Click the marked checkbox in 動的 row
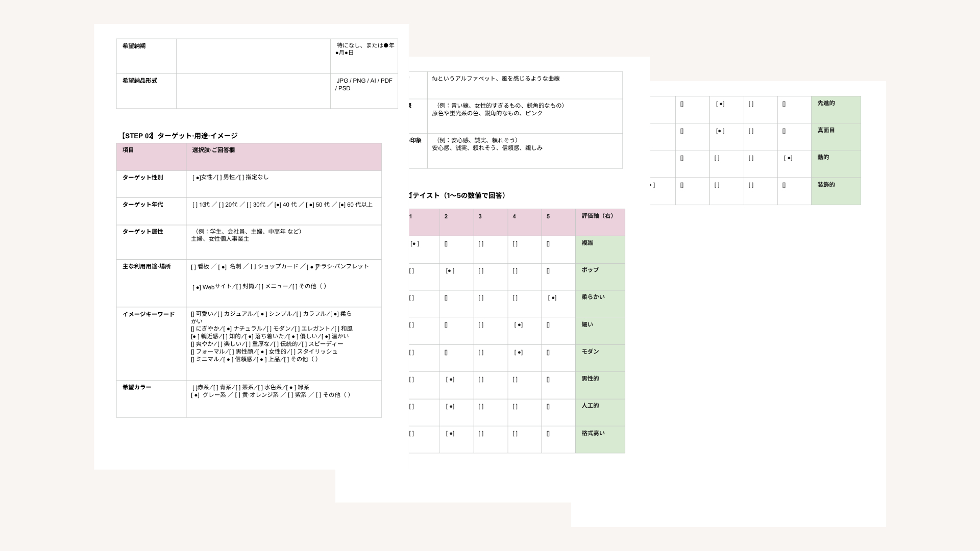Screen dimensions: 980x551 [788, 158]
